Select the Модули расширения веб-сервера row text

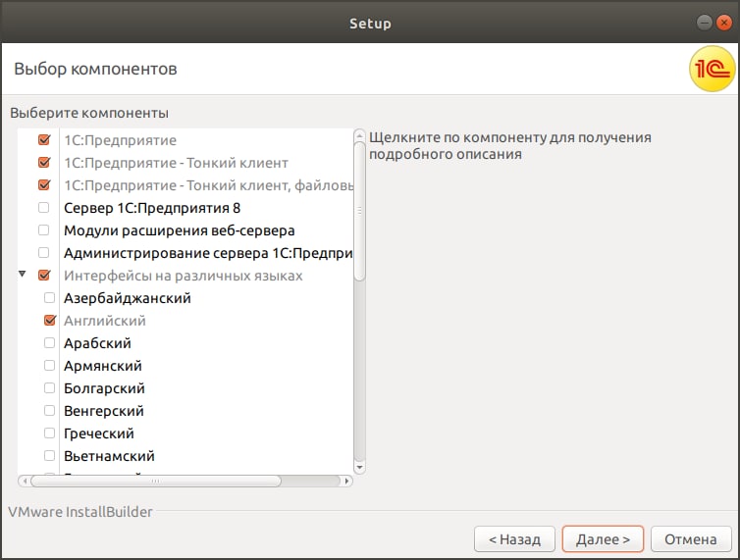click(x=180, y=230)
